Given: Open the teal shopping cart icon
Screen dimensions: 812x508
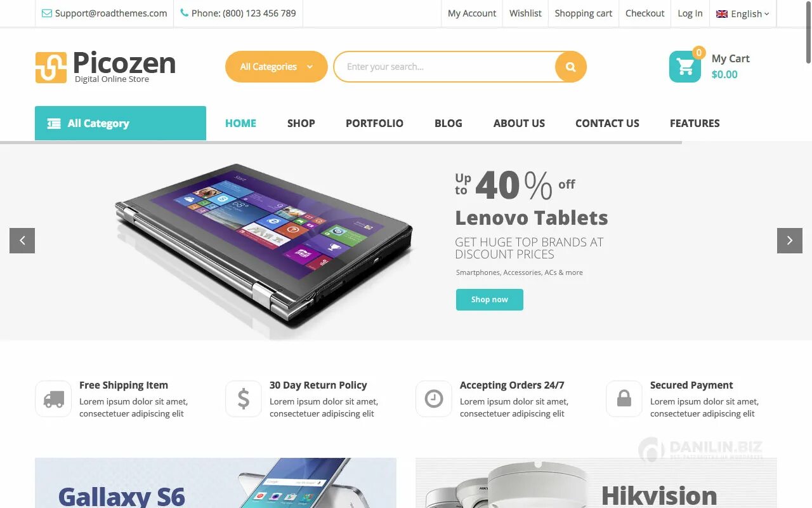Looking at the screenshot, I should tap(685, 67).
